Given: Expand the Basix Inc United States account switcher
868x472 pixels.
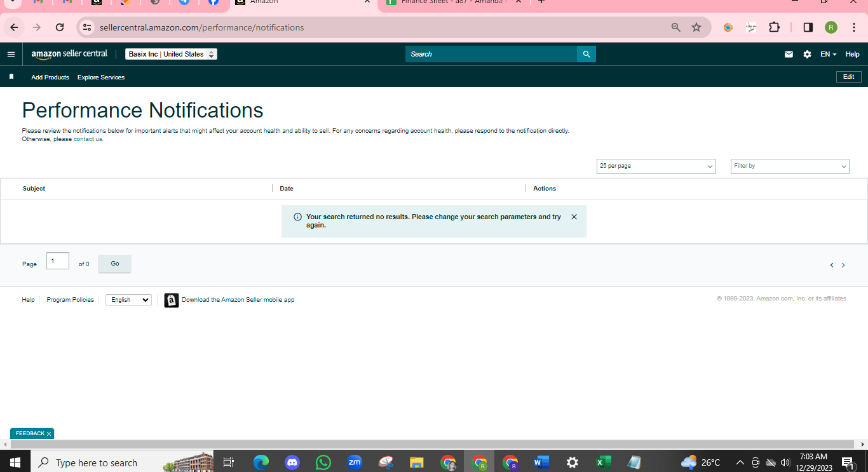Looking at the screenshot, I should tap(171, 54).
